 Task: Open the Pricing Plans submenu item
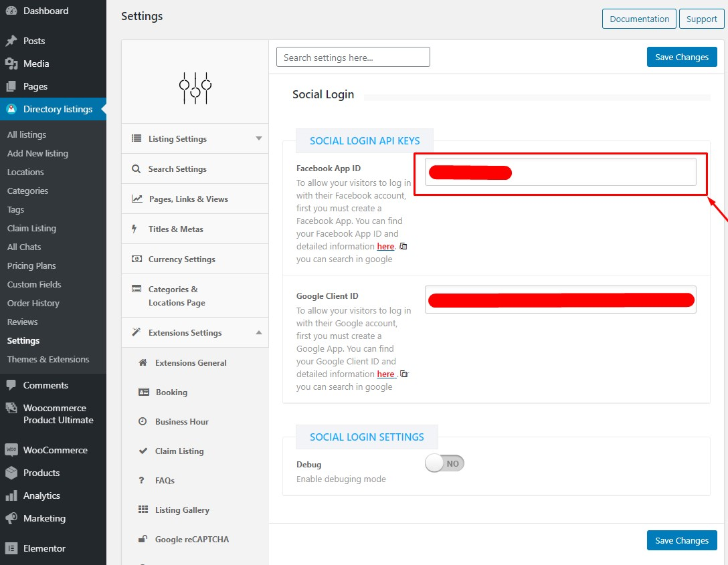31,266
